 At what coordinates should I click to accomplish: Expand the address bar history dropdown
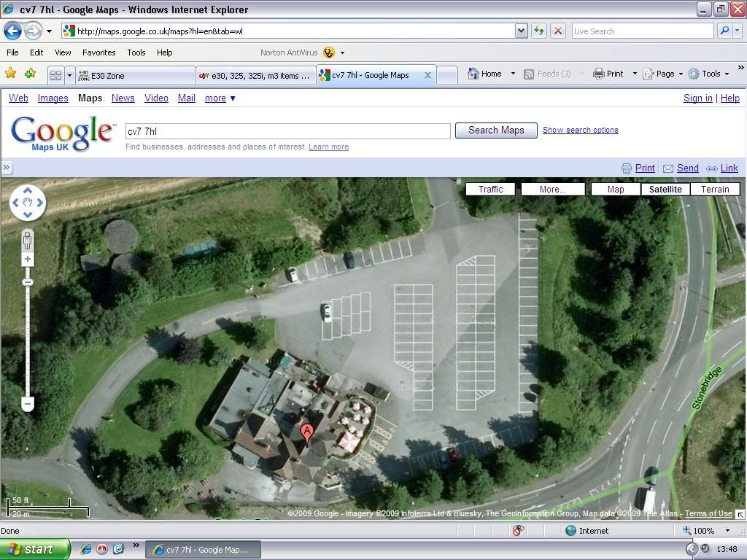click(x=521, y=31)
